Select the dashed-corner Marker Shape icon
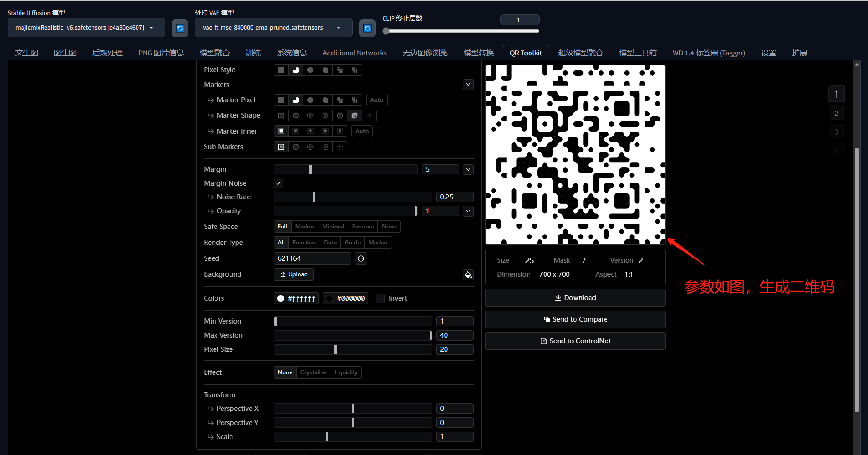This screenshot has height=455, width=868. click(354, 115)
